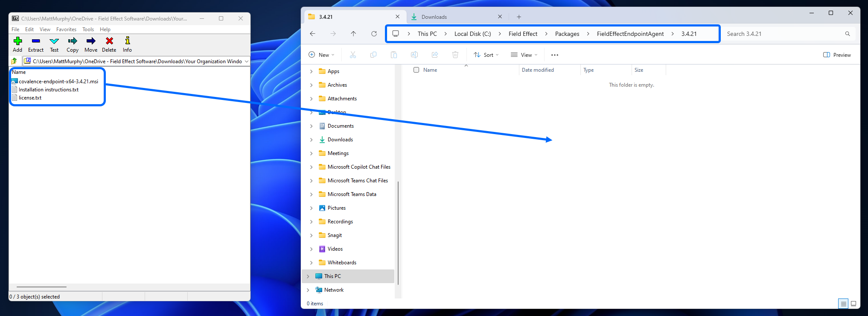Click the Rename icon in Explorer toolbar
Screen dimensions: 868x316
[x=414, y=55]
